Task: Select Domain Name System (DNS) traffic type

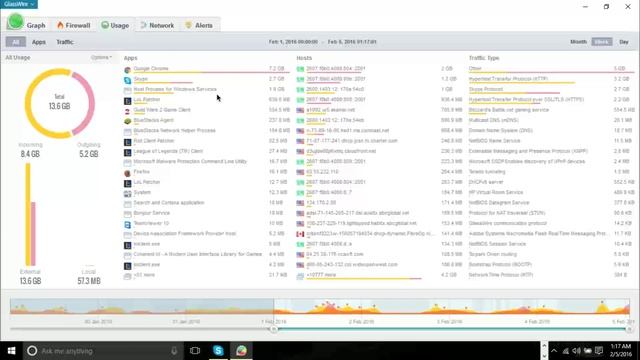Action: click(551, 131)
